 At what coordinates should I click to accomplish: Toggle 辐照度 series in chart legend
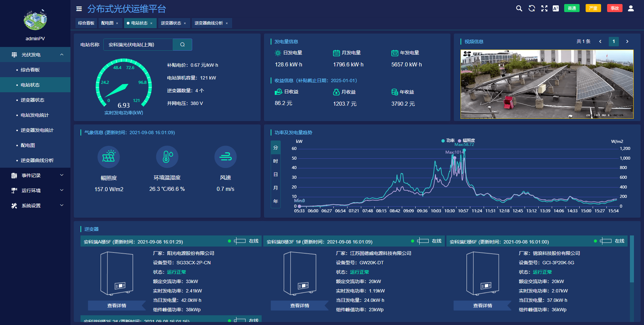[467, 141]
